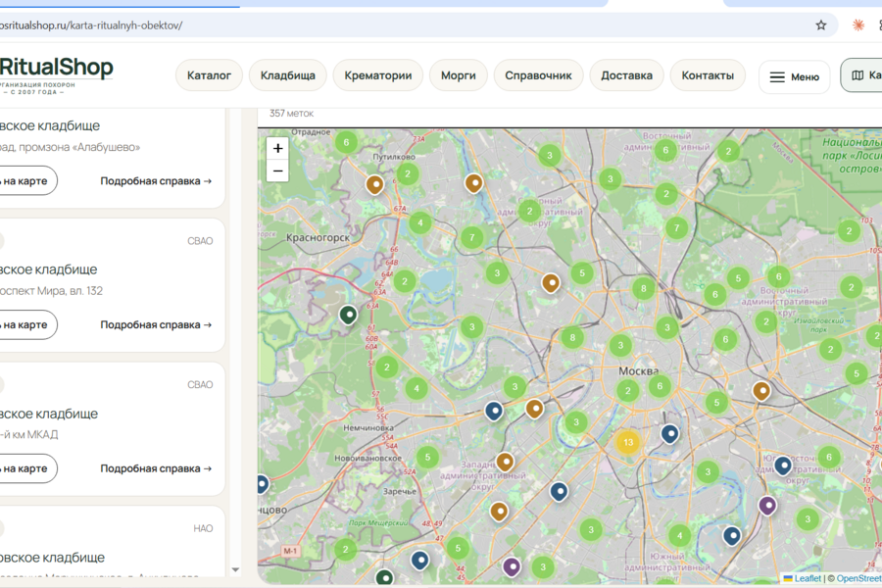Open cluster 4 above Южный административный label
882x588 pixels.
click(679, 536)
